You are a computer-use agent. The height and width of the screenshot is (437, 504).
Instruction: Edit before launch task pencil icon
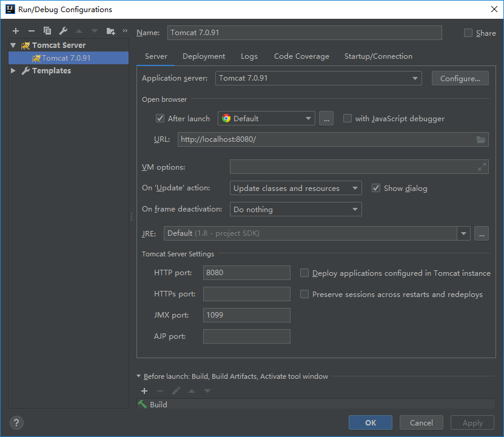176,391
